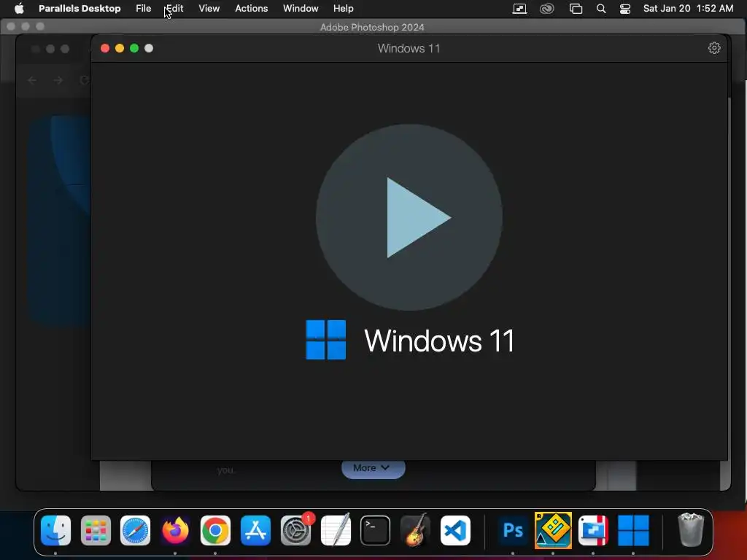747x560 pixels.
Task: Launch Visual Studio Code from the Dock
Action: coord(455,531)
